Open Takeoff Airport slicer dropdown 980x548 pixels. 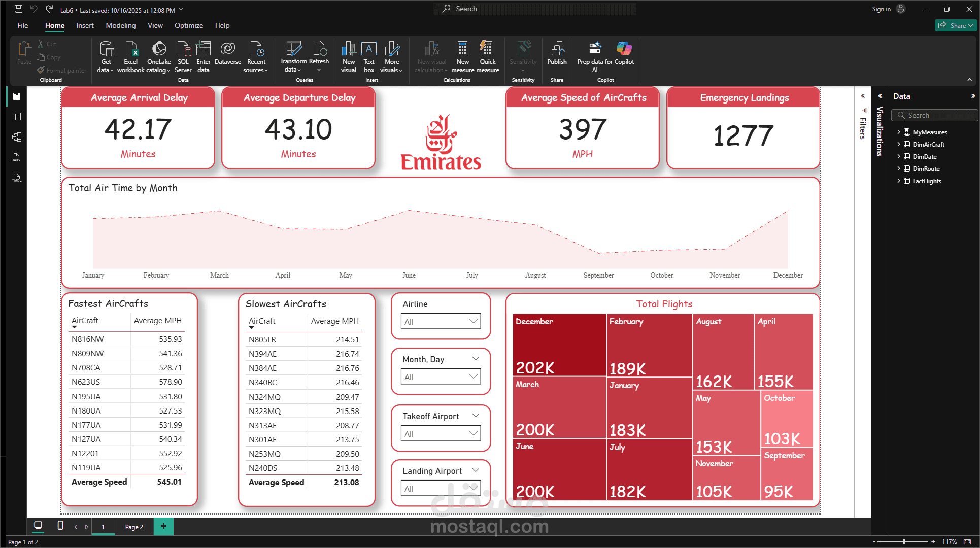[x=441, y=434]
